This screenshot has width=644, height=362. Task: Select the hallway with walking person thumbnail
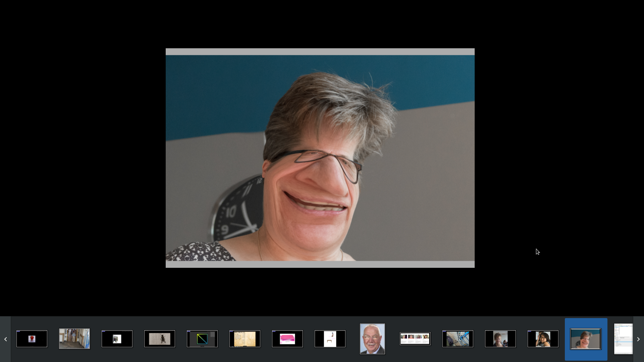tap(74, 339)
